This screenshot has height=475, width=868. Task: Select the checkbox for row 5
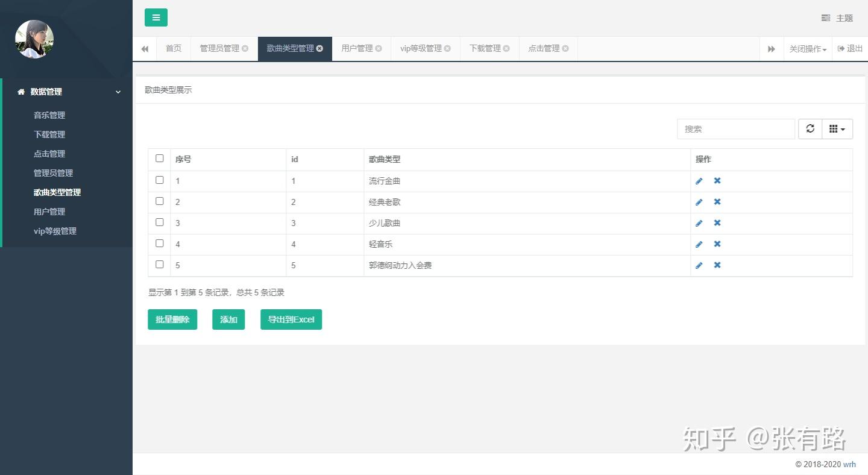160,264
